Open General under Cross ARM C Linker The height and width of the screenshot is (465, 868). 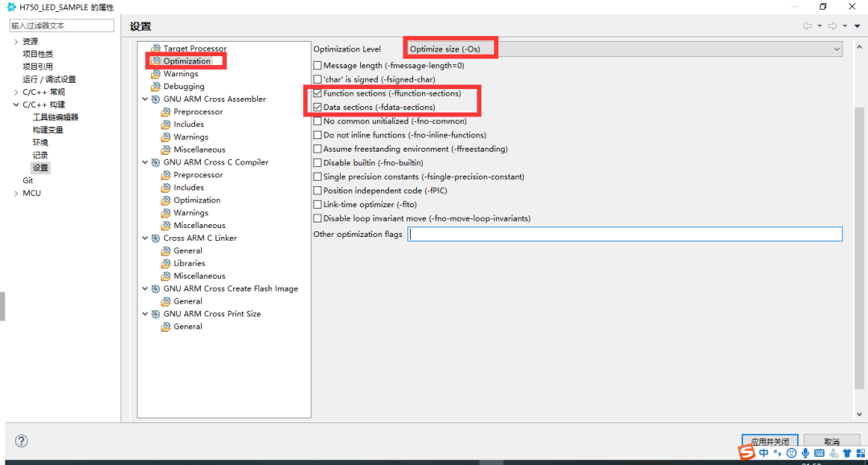(187, 251)
